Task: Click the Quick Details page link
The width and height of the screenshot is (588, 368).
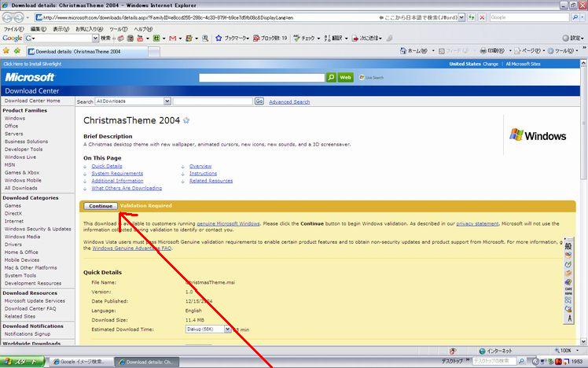Action: pos(107,166)
